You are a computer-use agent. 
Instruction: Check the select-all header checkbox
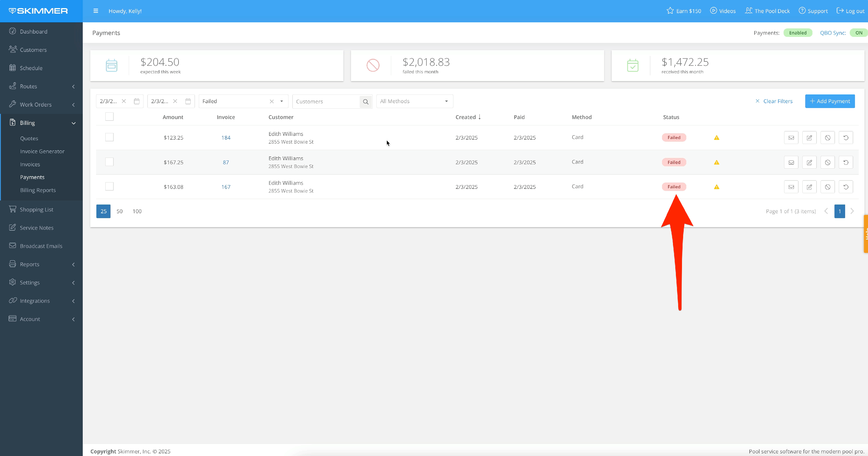[109, 117]
